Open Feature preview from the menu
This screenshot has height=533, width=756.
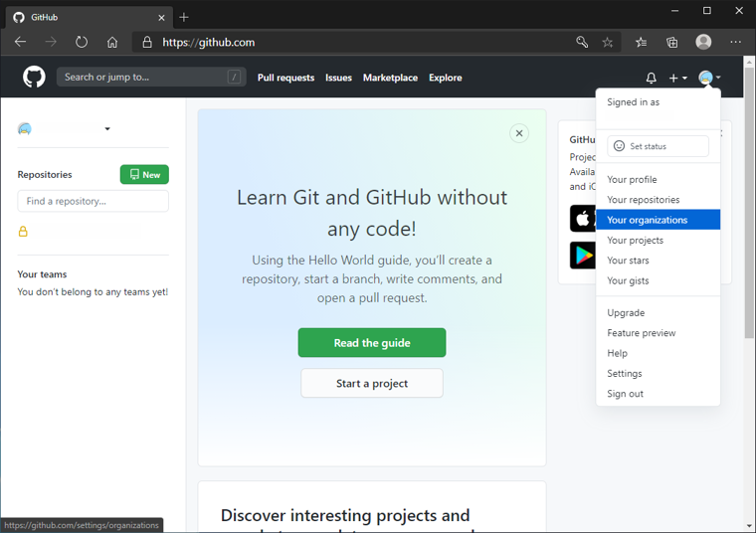pyautogui.click(x=658, y=333)
